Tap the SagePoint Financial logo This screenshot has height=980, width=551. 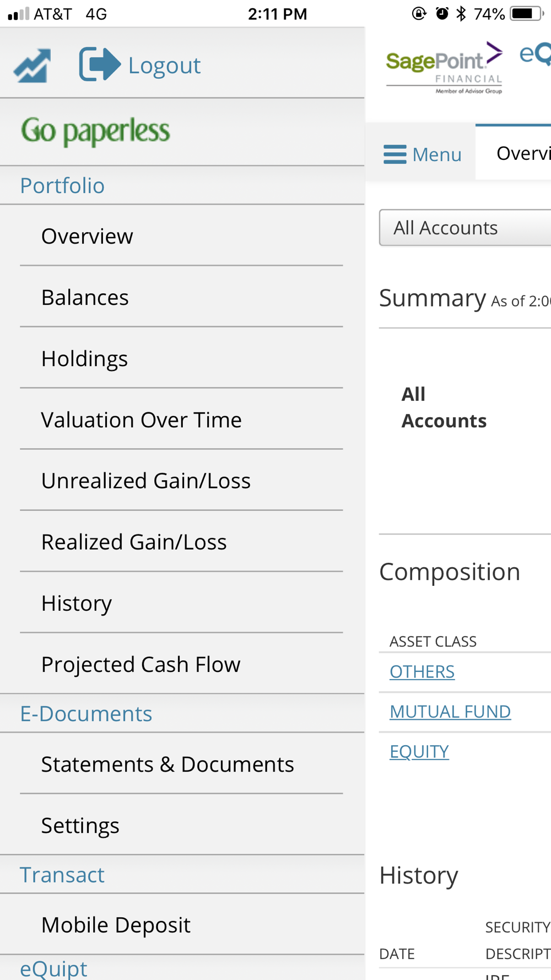(444, 68)
